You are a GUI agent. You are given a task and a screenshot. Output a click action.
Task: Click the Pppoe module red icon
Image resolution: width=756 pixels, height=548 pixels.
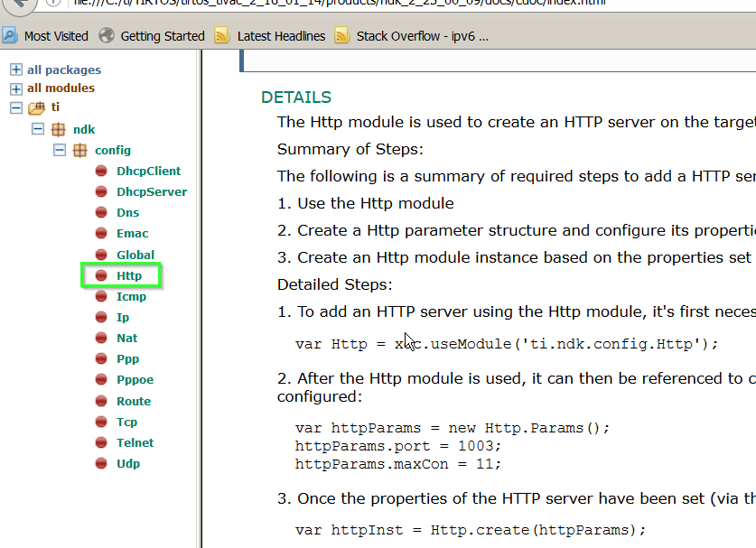101,379
